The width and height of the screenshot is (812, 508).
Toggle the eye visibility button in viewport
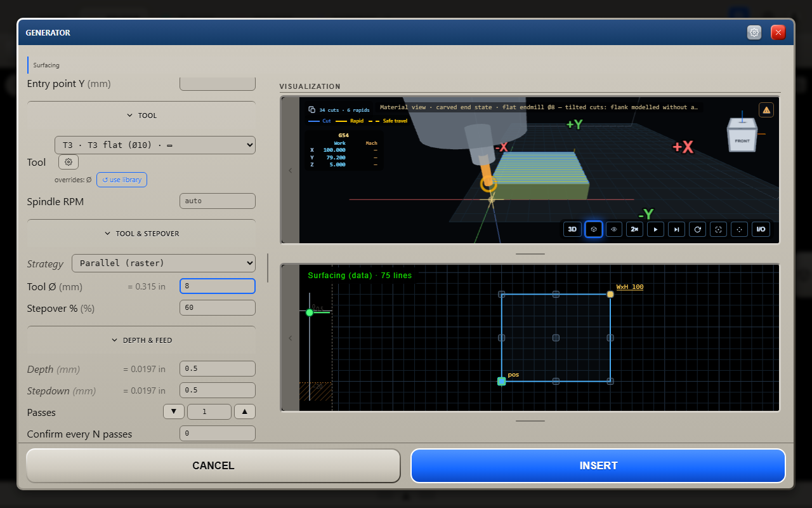pos(614,229)
